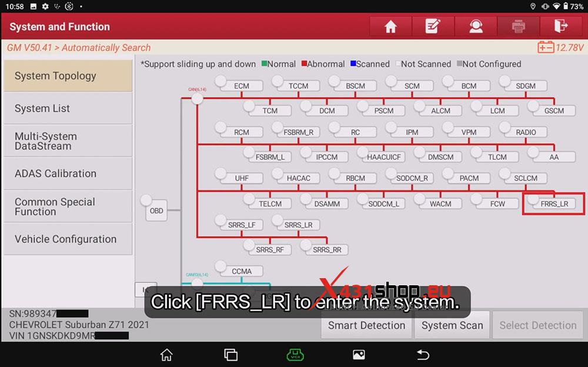Tap the Android home navigation icon
Screen dimensions: 588x367
(x=166, y=355)
